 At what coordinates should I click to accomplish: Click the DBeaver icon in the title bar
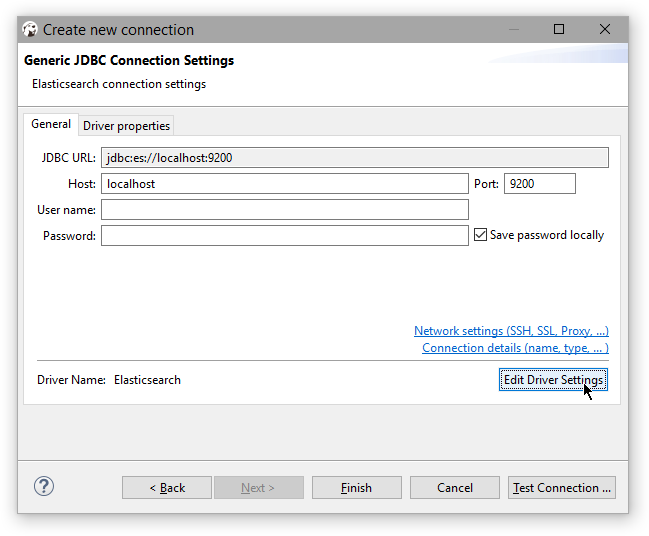[30, 30]
